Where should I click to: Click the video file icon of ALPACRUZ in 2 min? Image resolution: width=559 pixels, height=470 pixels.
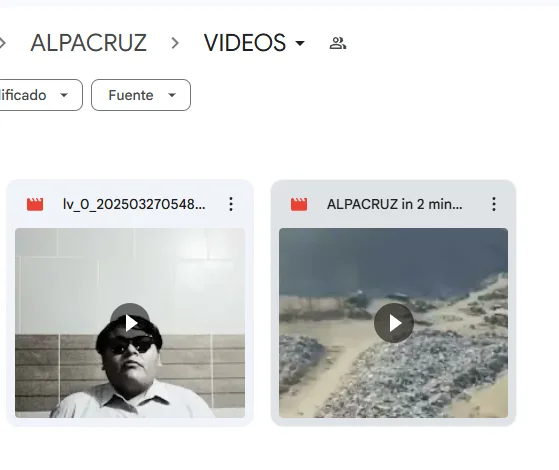(299, 204)
